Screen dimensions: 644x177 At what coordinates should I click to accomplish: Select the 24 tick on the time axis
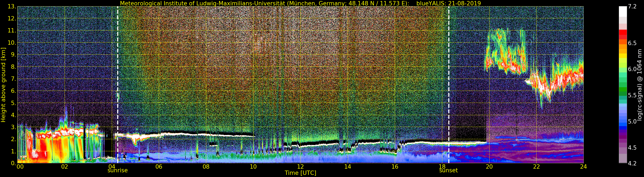pos(583,167)
